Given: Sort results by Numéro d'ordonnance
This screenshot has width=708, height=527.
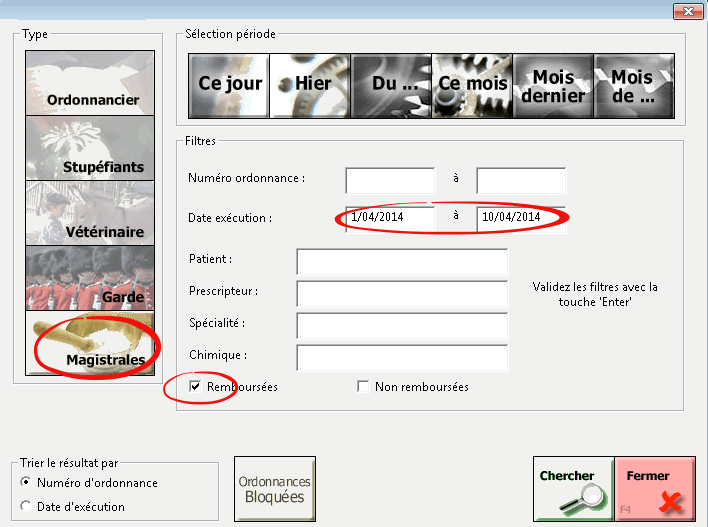Looking at the screenshot, I should (26, 482).
